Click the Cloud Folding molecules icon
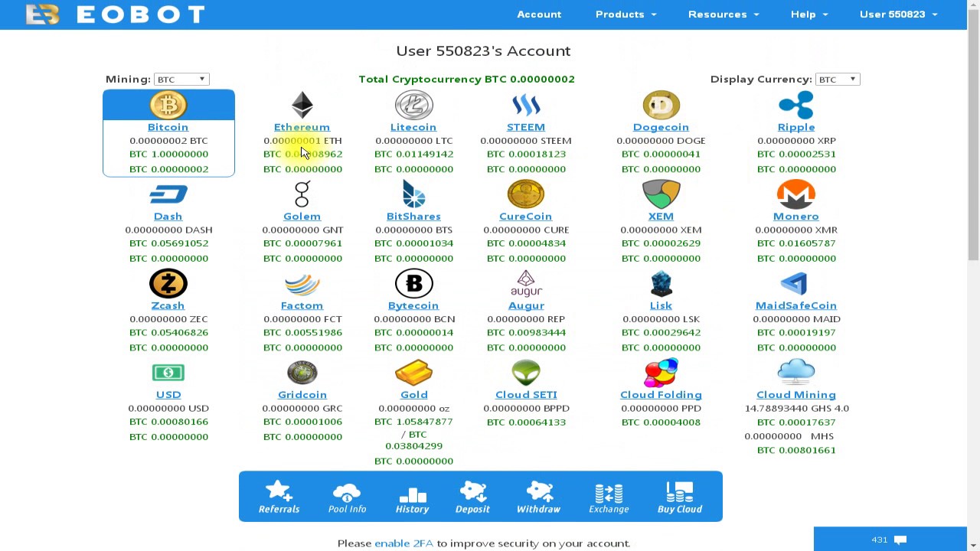The image size is (980, 551). [x=661, y=373]
